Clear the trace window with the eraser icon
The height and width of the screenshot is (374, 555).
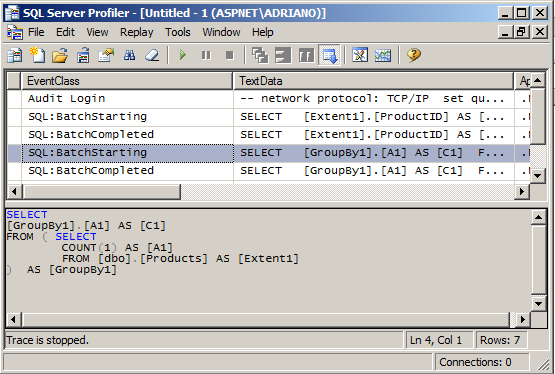tap(152, 56)
